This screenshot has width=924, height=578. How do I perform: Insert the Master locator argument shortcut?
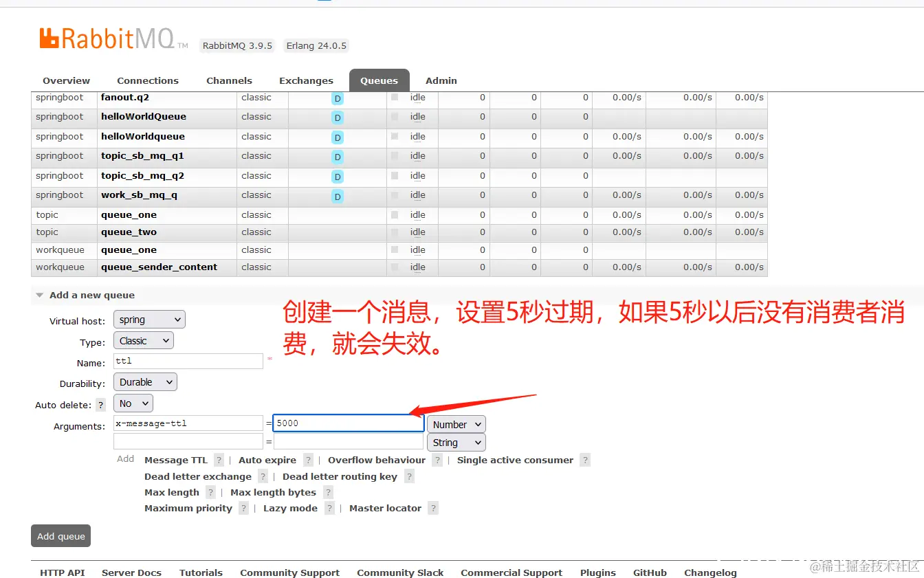(x=385, y=508)
